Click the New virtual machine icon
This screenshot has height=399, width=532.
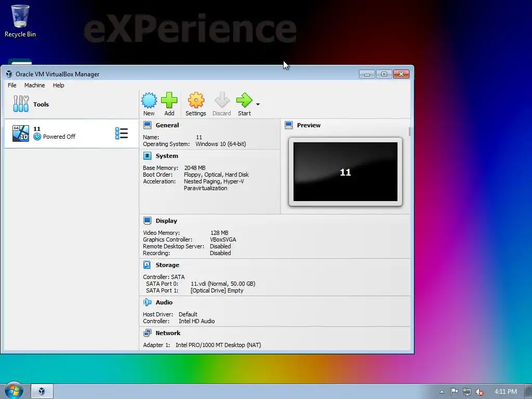tap(149, 100)
